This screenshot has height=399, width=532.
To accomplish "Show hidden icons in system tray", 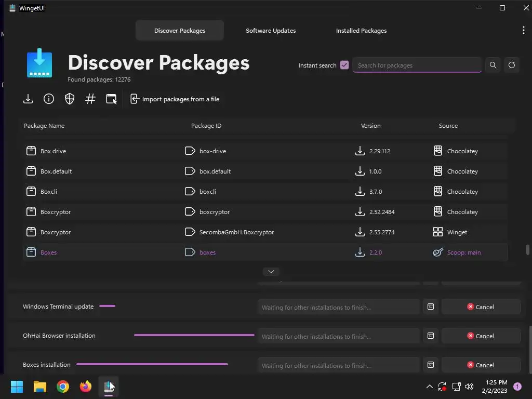I will (429, 387).
